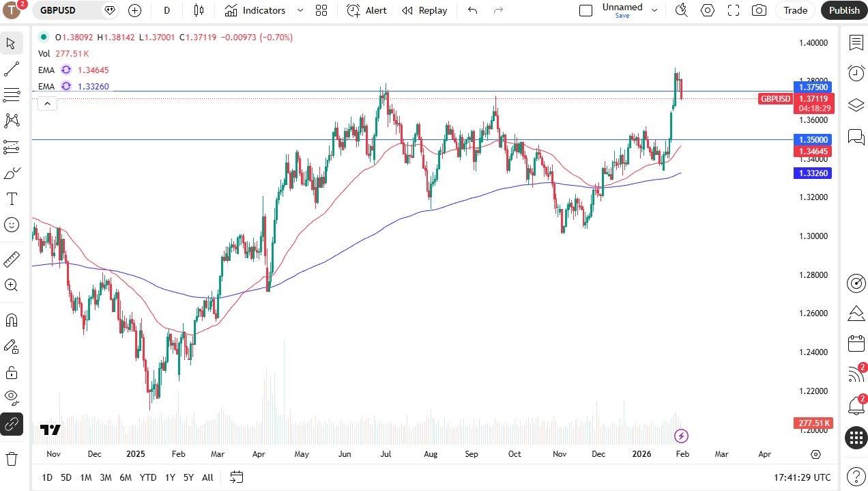Select the All range tab

[x=207, y=477]
